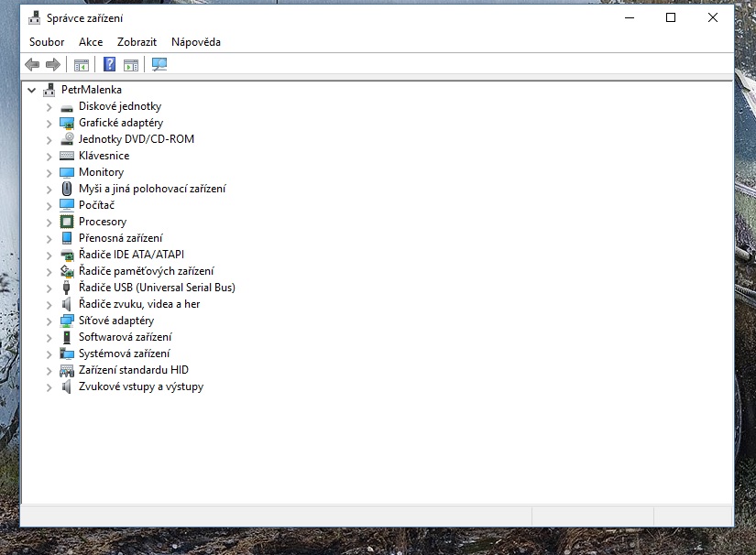Click the Síťové adaptéry network icon
The height and width of the screenshot is (555, 756).
[67, 321]
